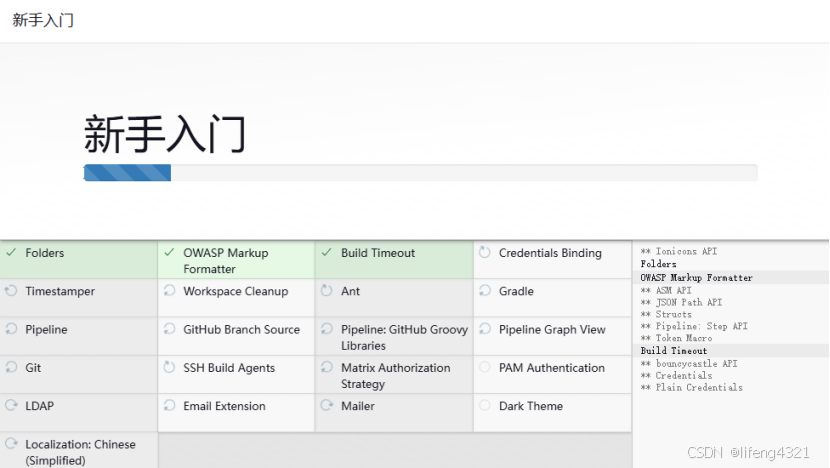Click the spinner icon beside Ant
Image resolution: width=830 pixels, height=468 pixels.
pos(327,291)
